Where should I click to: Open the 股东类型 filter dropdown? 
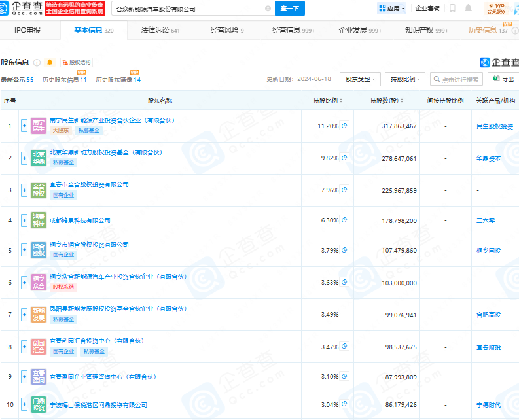pos(360,79)
